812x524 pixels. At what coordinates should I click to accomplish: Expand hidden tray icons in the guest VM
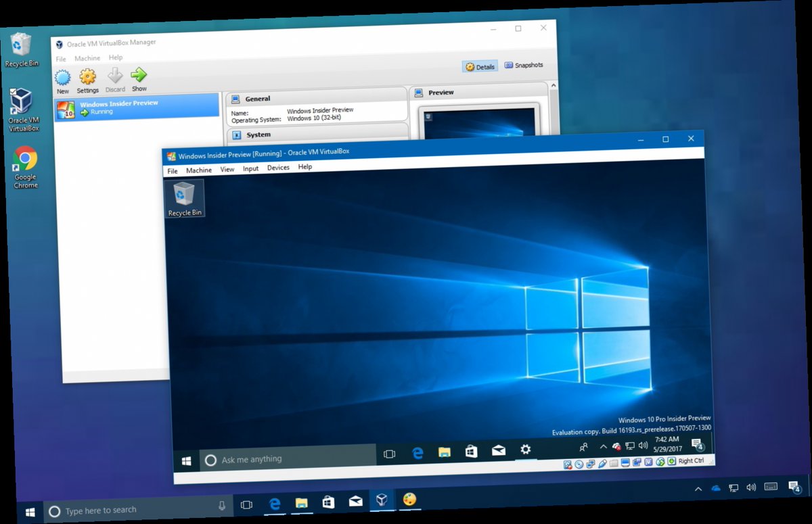[x=604, y=446]
